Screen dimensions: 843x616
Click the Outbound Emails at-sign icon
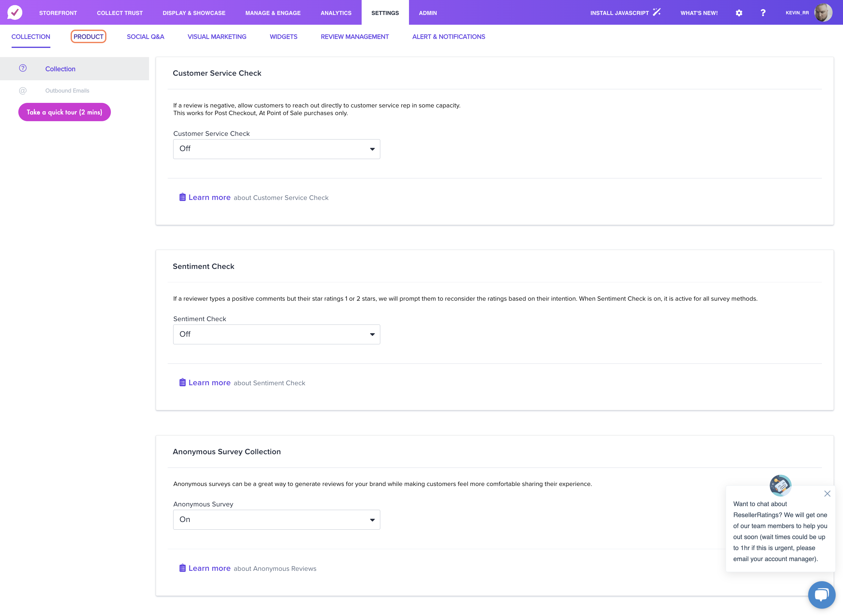click(x=23, y=91)
